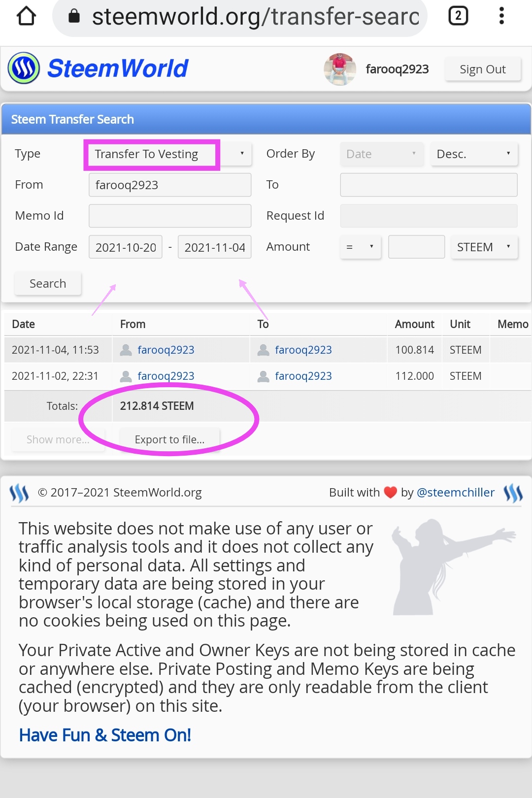The image size is (532, 798).
Task: Edit the start date 2021-10-20
Action: [x=126, y=247]
